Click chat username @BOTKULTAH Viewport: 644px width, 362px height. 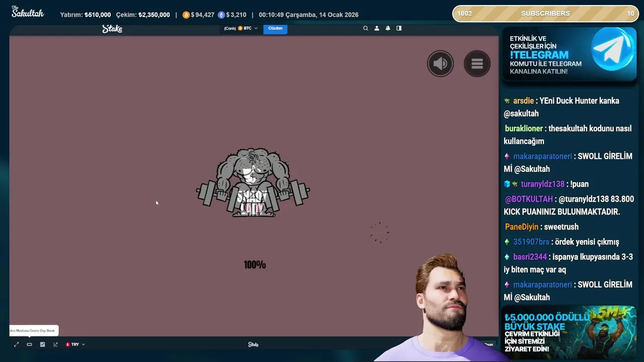529,199
